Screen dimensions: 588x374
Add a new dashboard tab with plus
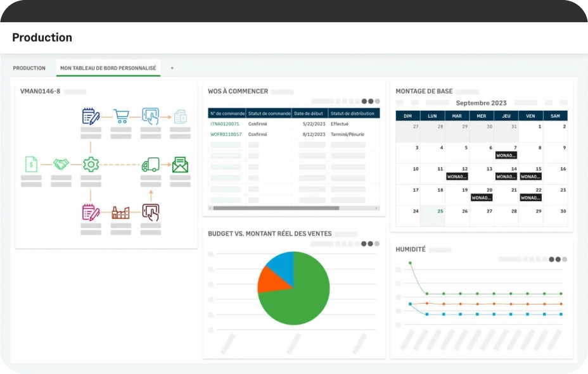[x=172, y=68]
